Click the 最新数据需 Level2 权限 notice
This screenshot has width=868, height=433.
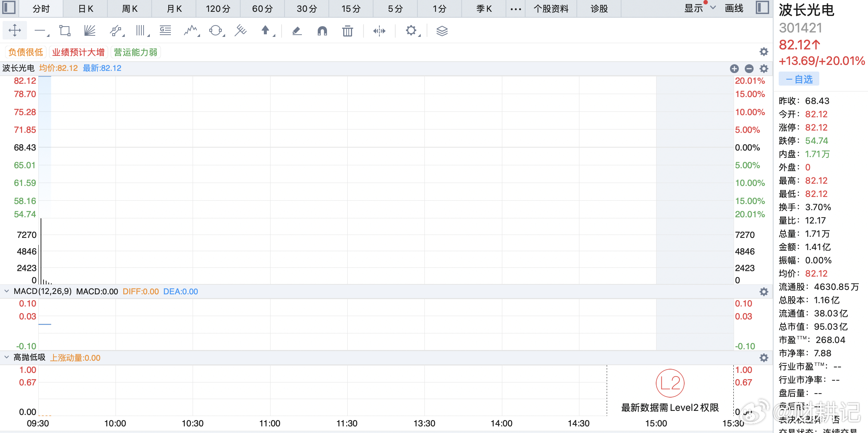[x=670, y=408]
